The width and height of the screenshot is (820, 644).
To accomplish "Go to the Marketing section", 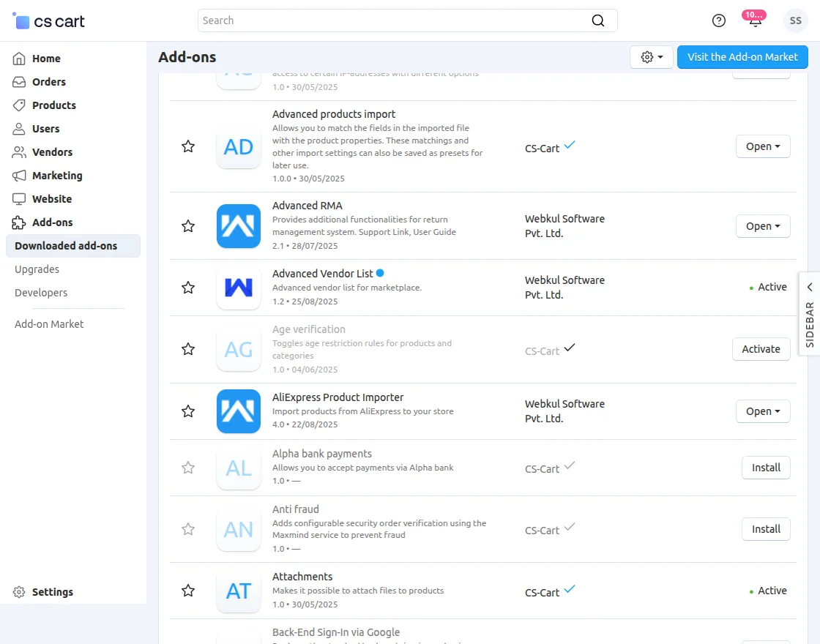I will (x=56, y=176).
